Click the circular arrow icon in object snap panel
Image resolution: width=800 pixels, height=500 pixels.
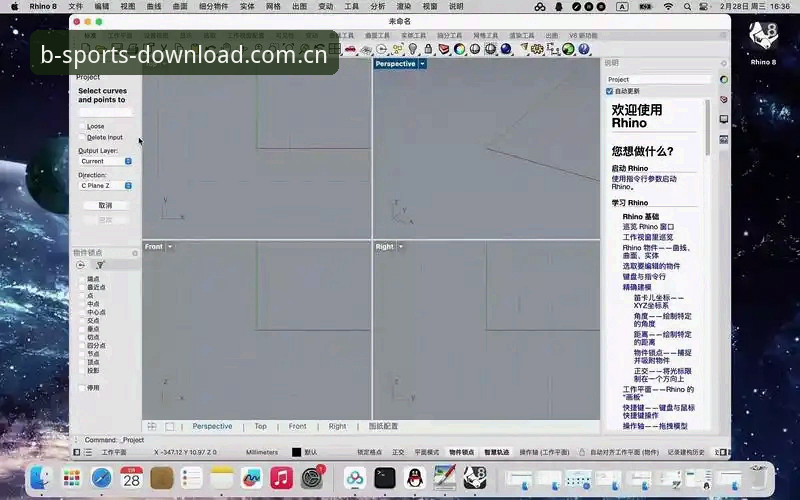point(80,265)
